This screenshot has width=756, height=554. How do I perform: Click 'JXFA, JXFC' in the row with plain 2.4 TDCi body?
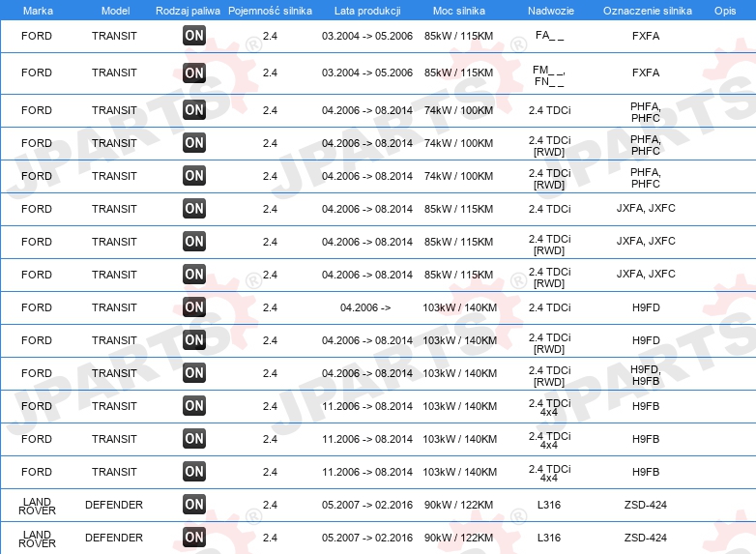646,208
